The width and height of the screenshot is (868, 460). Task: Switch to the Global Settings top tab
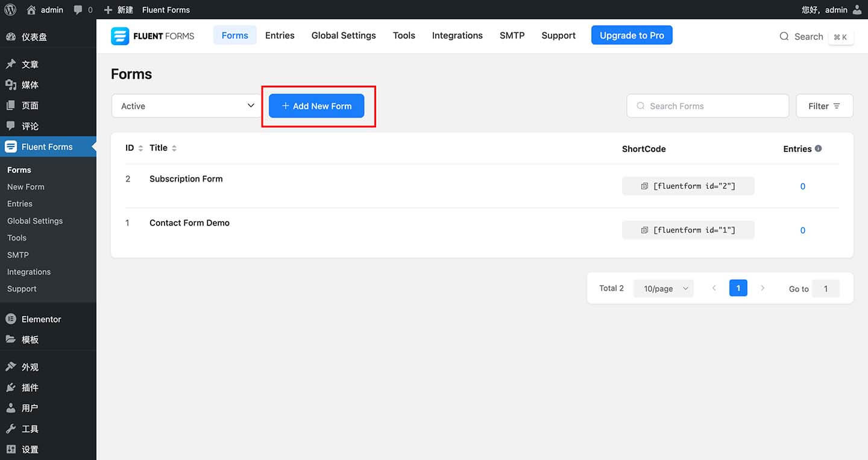344,36
